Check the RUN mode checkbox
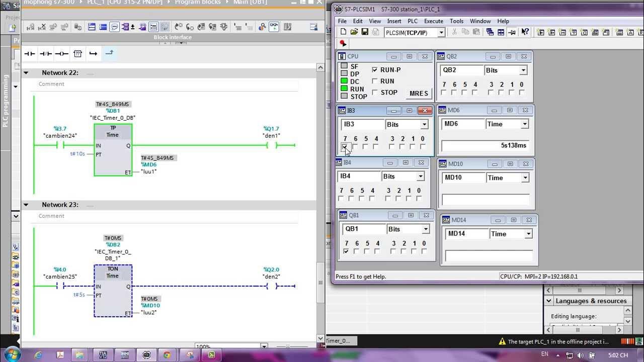The width and height of the screenshot is (644, 362). [374, 81]
